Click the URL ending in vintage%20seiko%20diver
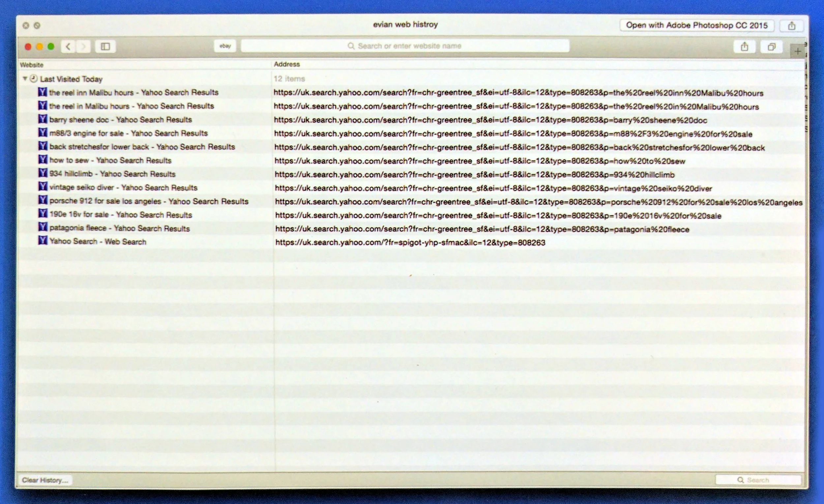The width and height of the screenshot is (824, 504). 493,188
